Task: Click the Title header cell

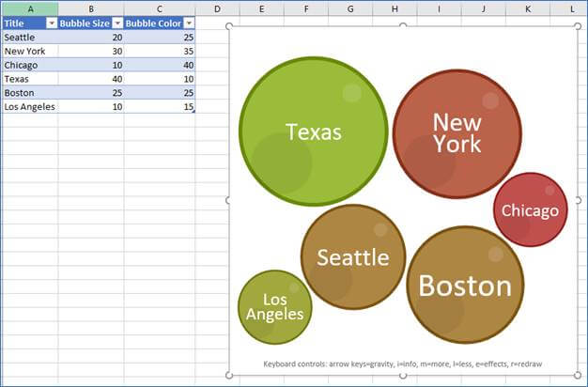Action: (x=30, y=23)
